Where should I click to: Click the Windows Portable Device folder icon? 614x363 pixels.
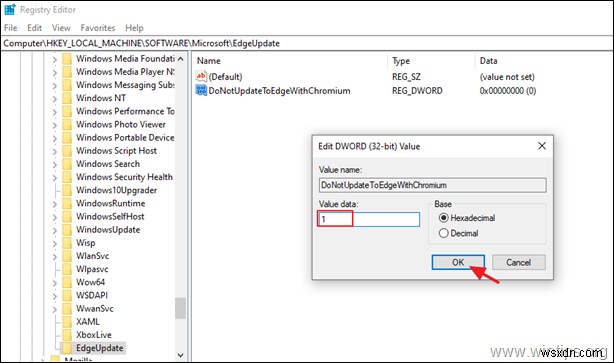67,137
